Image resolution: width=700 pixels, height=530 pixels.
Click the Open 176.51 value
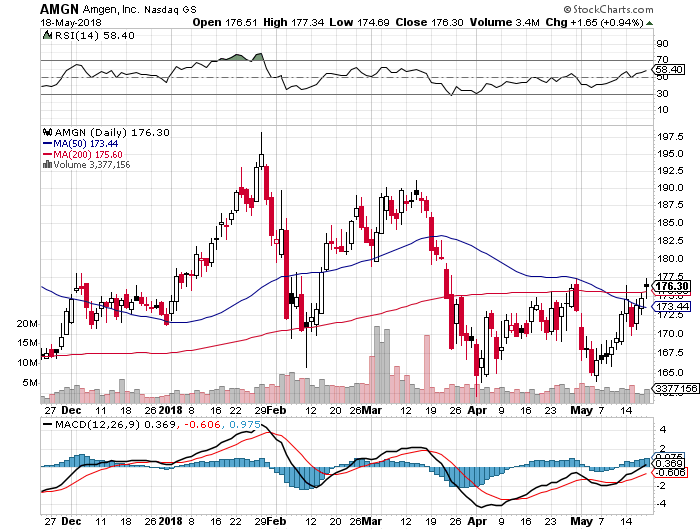pyautogui.click(x=225, y=22)
